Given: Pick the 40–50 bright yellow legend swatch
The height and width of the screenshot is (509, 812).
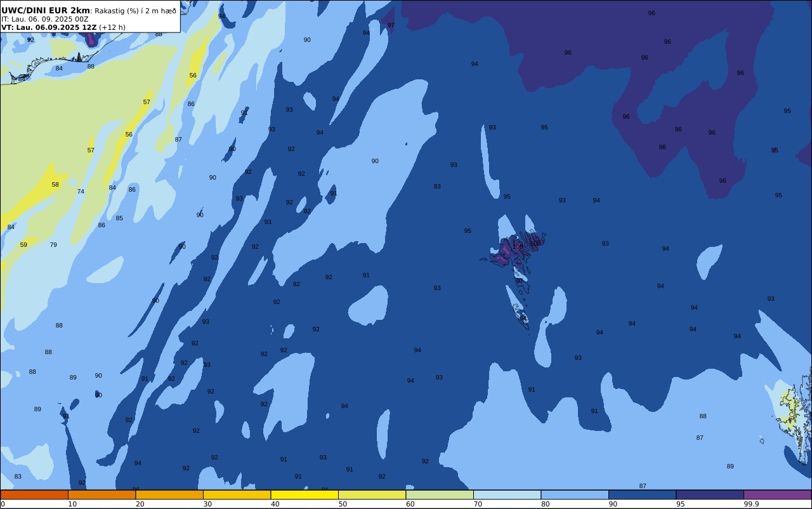Looking at the screenshot, I should click(304, 494).
